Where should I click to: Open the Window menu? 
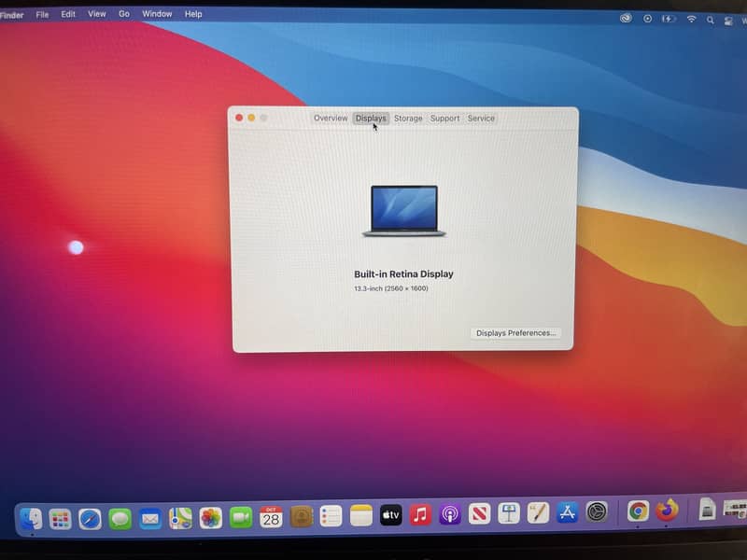tap(157, 14)
